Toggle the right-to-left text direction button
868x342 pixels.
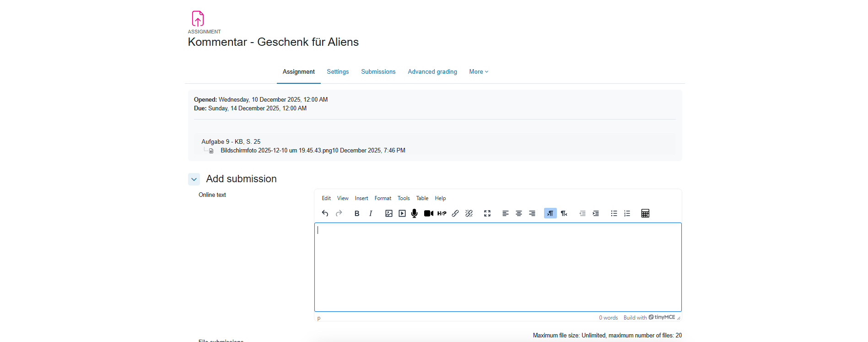(564, 213)
